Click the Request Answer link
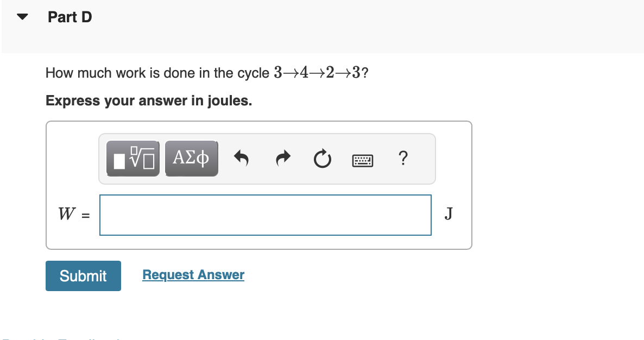This screenshot has height=340, width=644. pos(193,274)
